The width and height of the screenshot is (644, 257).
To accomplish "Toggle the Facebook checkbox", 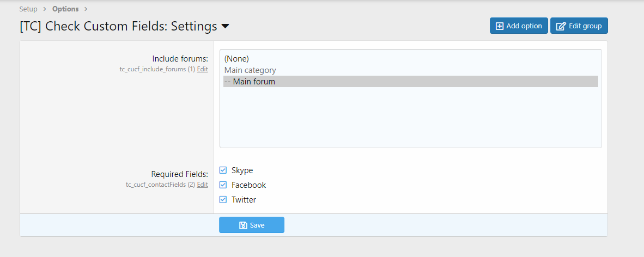I will coord(223,185).
